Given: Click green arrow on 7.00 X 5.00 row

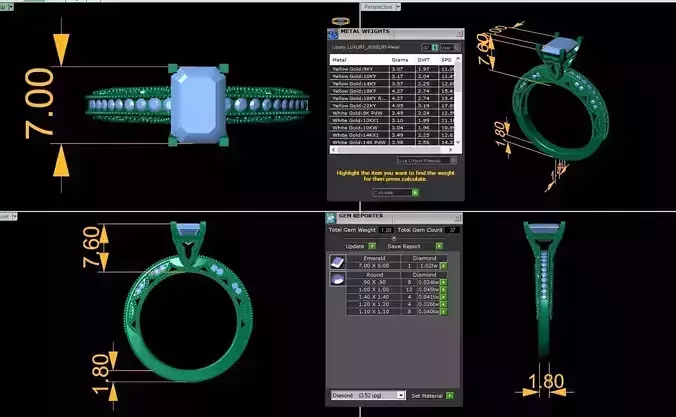Looking at the screenshot, I should 443,266.
